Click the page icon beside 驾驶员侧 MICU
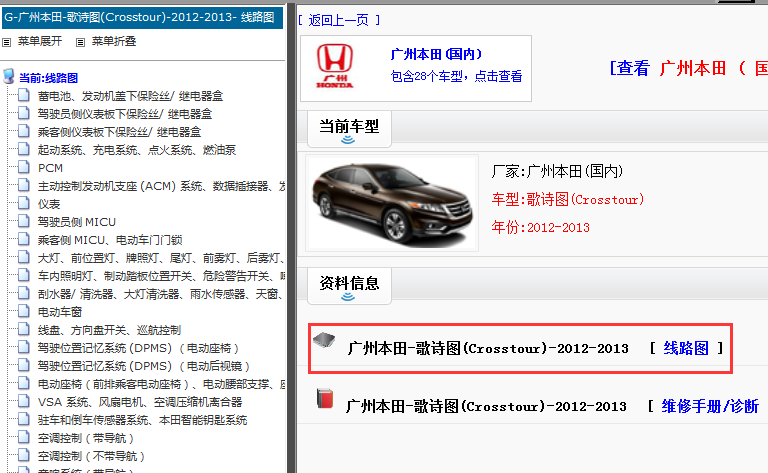The image size is (768, 473). pyautogui.click(x=24, y=221)
